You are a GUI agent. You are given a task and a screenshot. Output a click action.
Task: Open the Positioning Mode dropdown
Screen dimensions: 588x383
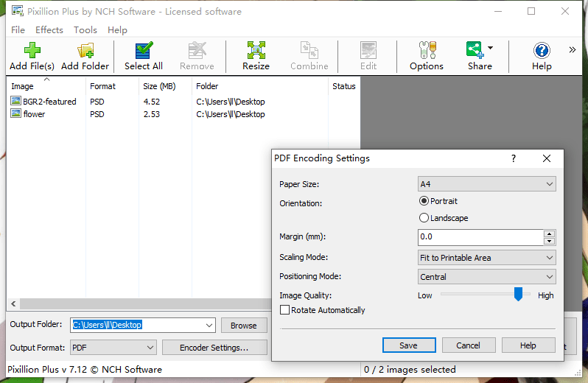(487, 276)
